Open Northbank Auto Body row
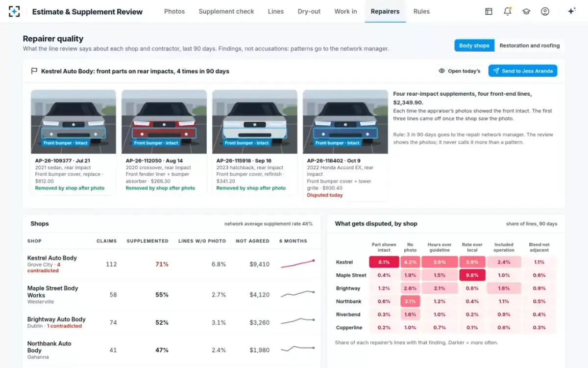This screenshot has height=368, width=588. (171, 350)
